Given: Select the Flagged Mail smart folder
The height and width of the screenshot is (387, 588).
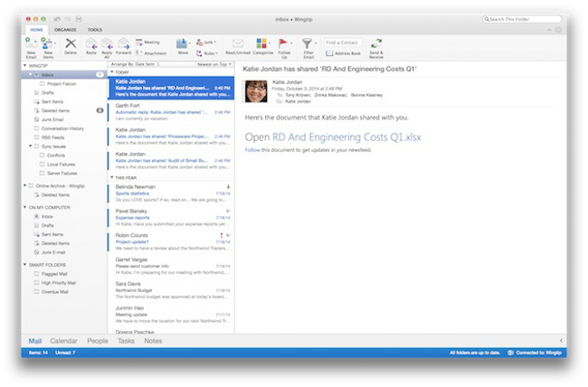Looking at the screenshot, I should point(63,274).
